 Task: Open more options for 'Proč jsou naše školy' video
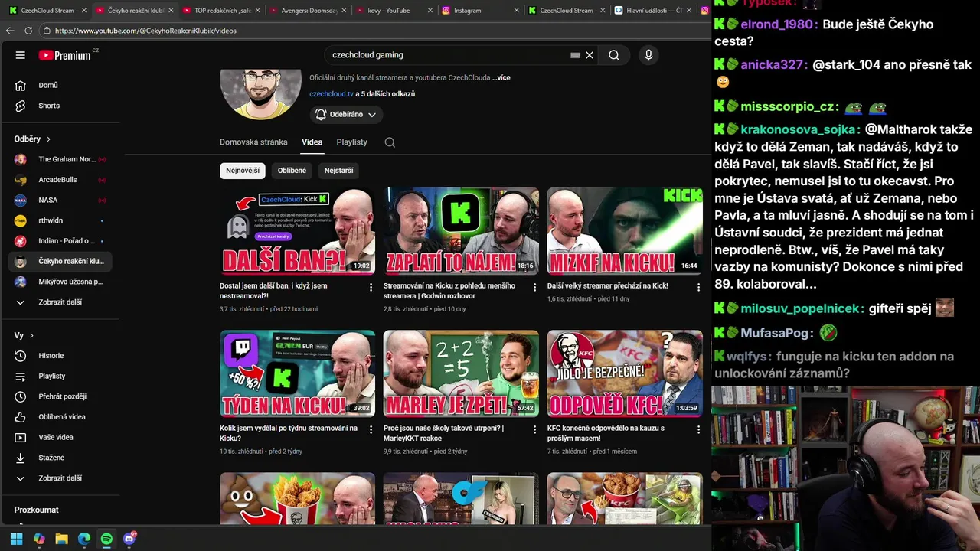pos(535,429)
